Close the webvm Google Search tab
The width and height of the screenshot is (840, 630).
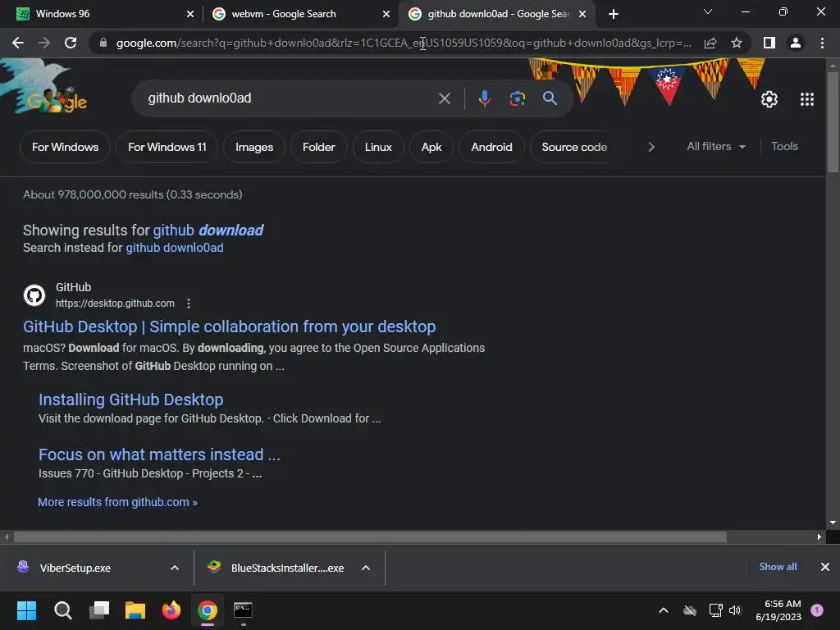[x=386, y=14]
